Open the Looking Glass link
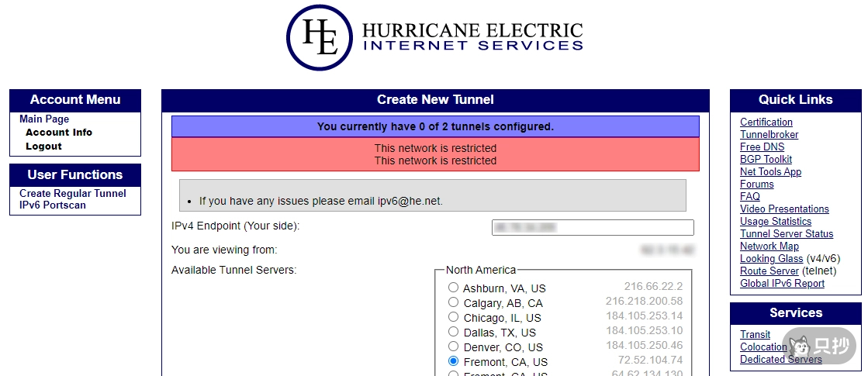This screenshot has width=868, height=376. tap(771, 259)
